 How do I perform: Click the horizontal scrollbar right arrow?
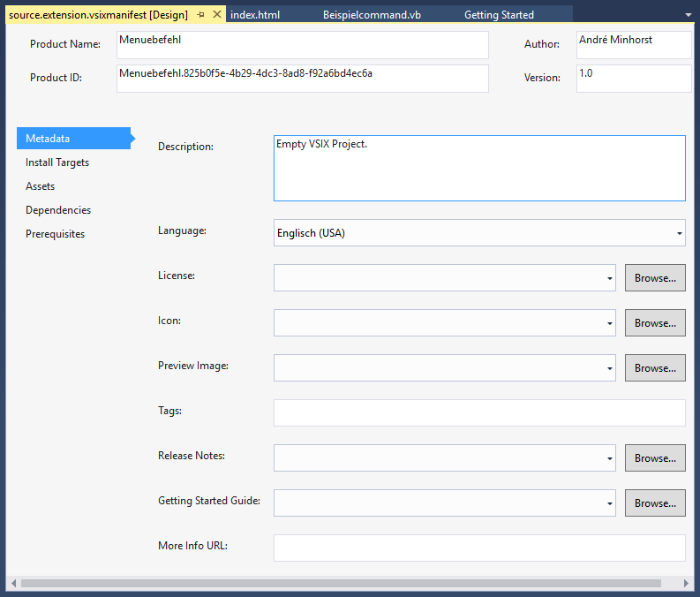(687, 583)
